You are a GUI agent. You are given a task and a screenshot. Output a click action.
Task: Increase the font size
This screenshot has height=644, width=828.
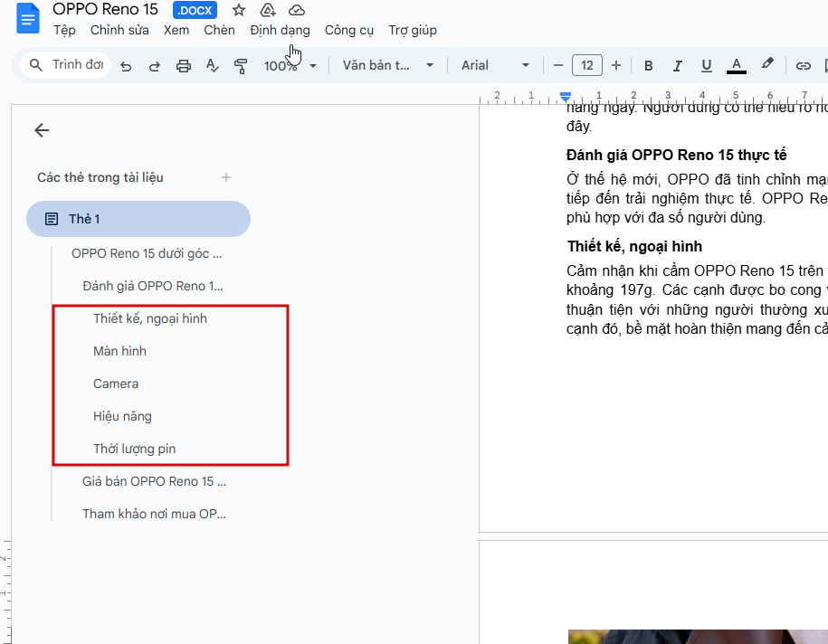[615, 65]
